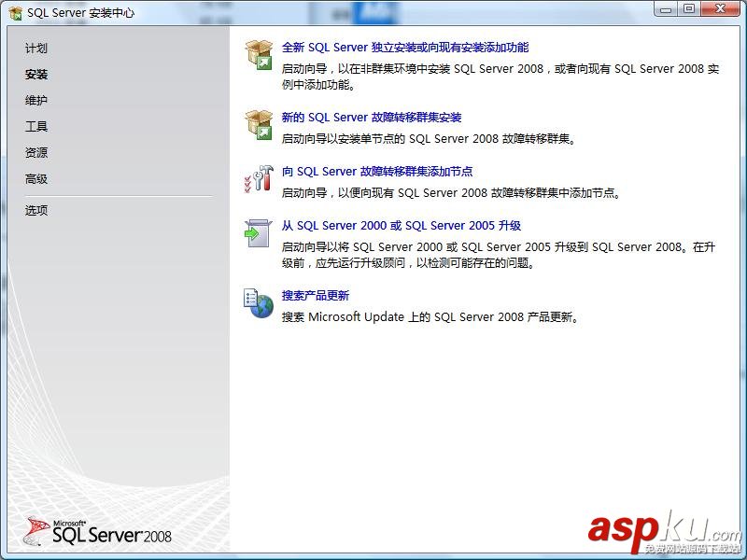Click the wrench-and-hammer icon for adding node
The height and width of the screenshot is (560, 747).
[x=259, y=179]
